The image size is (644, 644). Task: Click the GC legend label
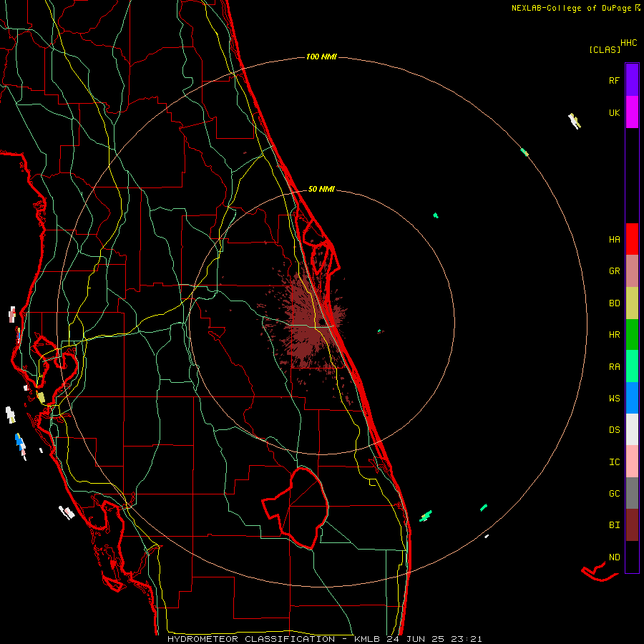(x=614, y=494)
